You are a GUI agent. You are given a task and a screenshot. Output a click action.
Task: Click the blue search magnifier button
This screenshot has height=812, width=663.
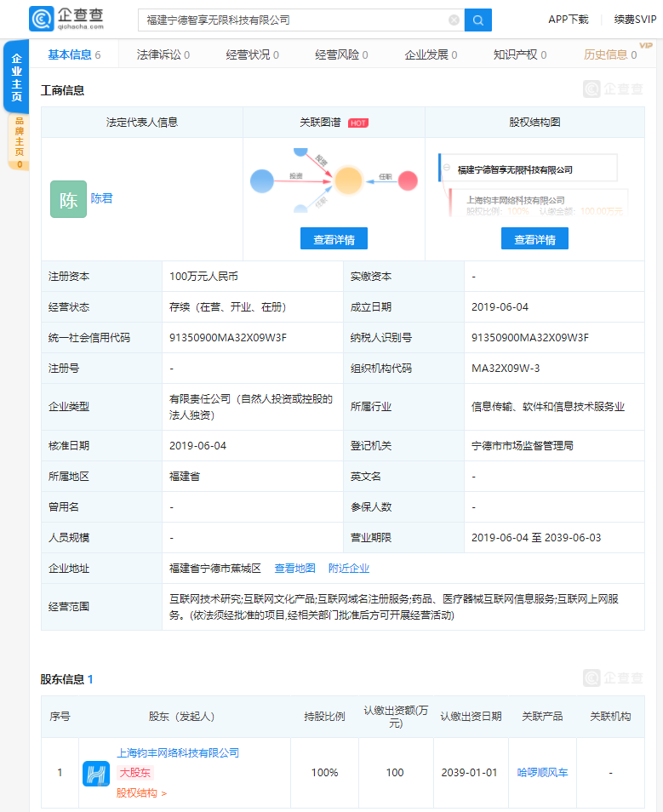(478, 20)
